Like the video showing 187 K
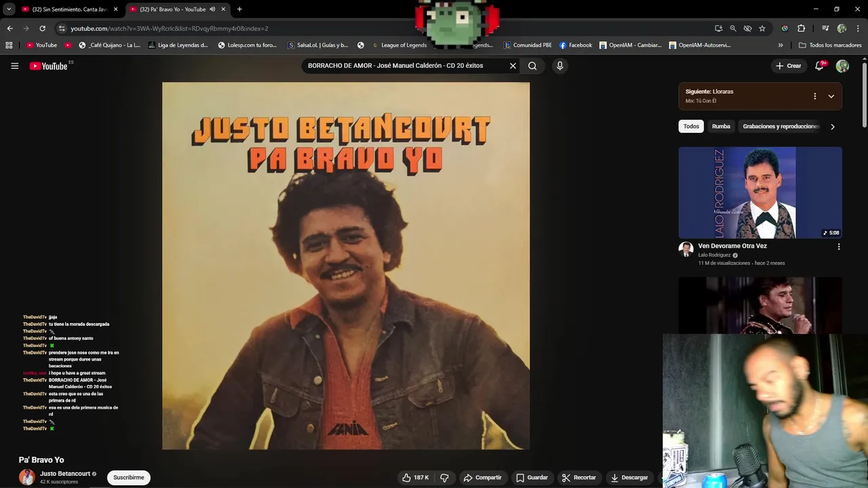Viewport: 868px width, 488px height. (x=415, y=477)
